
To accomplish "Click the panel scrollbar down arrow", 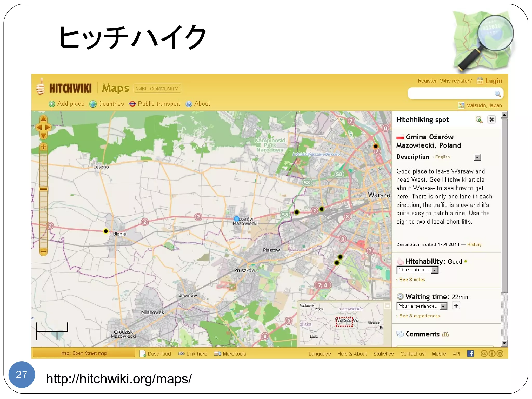I will pos(504,343).
